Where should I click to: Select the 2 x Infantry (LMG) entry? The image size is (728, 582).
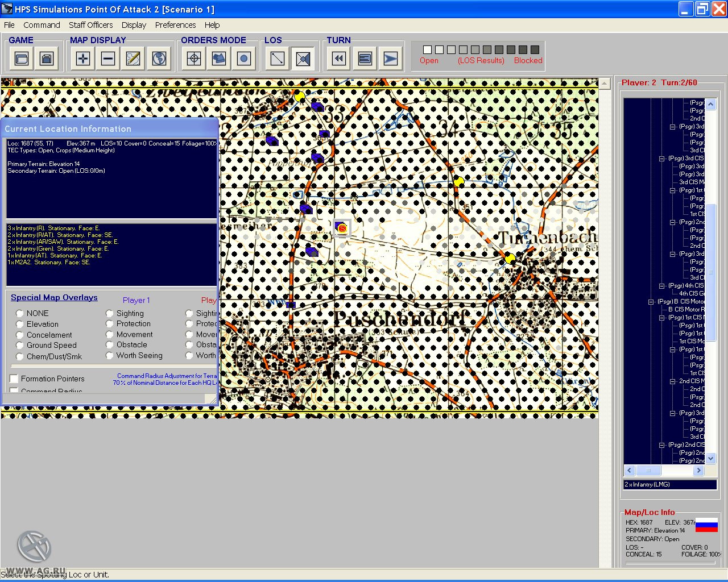click(648, 484)
